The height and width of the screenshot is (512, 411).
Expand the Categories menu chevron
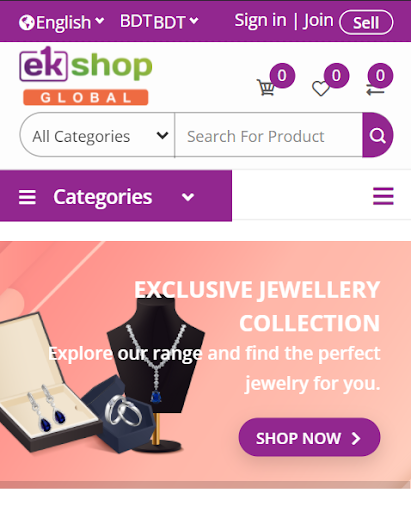[188, 197]
